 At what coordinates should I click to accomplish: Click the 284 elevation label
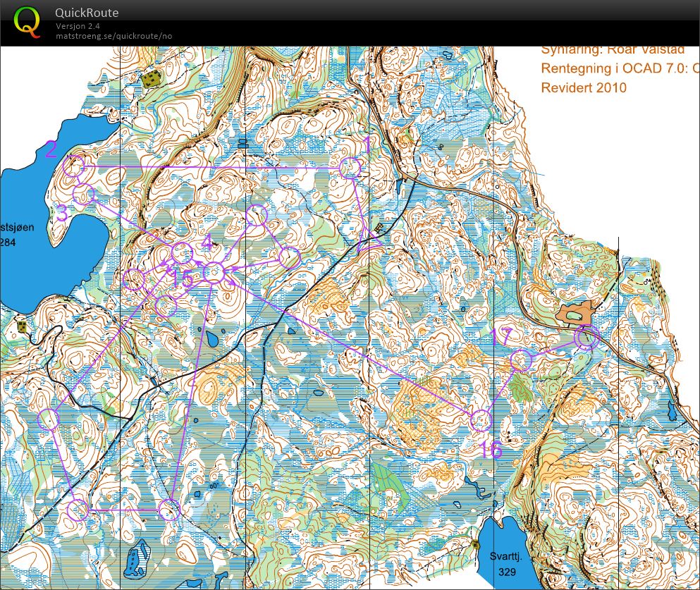pos(8,242)
